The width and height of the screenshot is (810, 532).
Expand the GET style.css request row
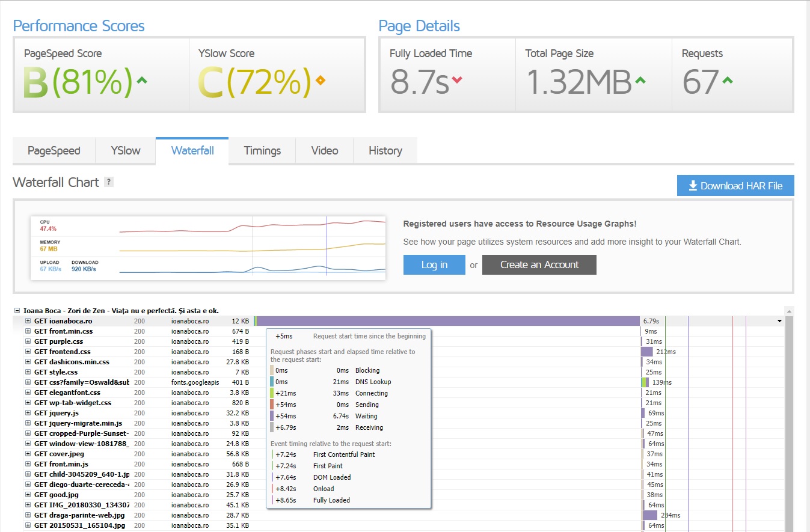(x=28, y=372)
